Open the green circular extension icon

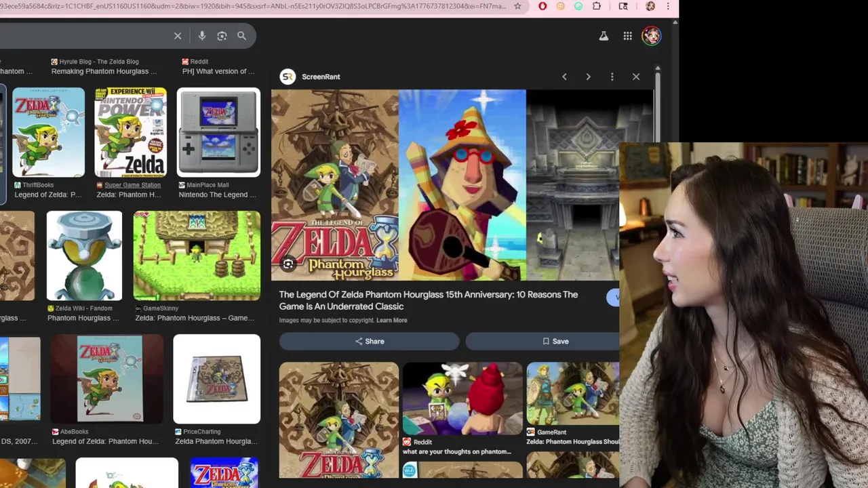[578, 6]
